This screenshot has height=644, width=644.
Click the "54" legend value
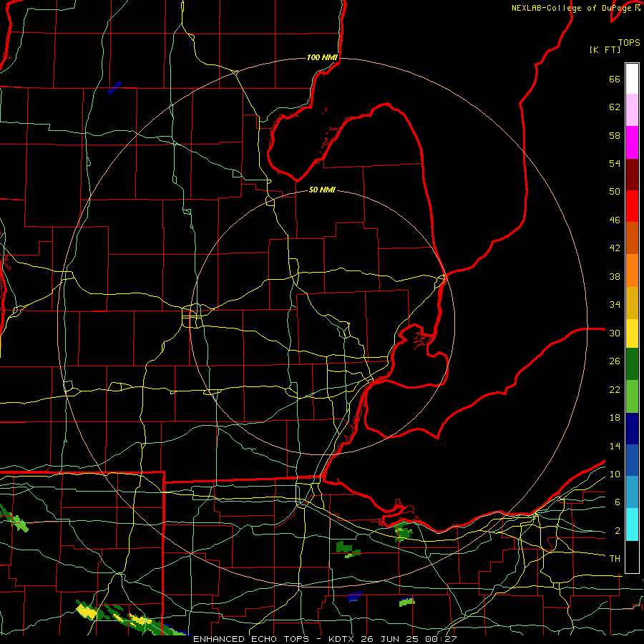click(615, 163)
